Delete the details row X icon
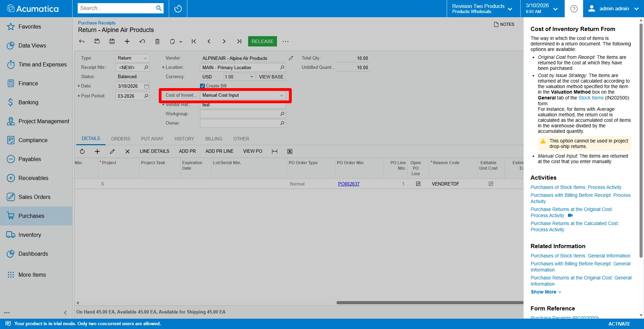Screen dimensions: 644x329 pyautogui.click(x=127, y=151)
